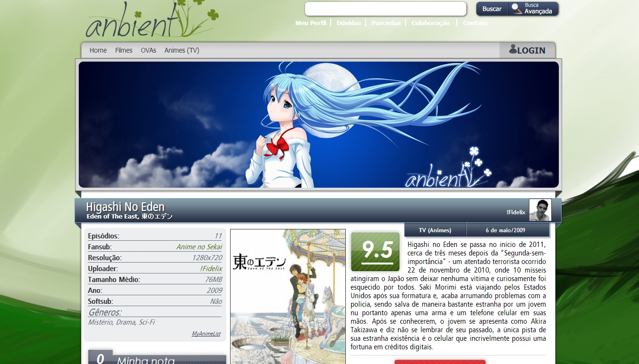Viewport: 639px width, 364px height.
Task: Open the Home menu item
Action: pyautogui.click(x=98, y=50)
